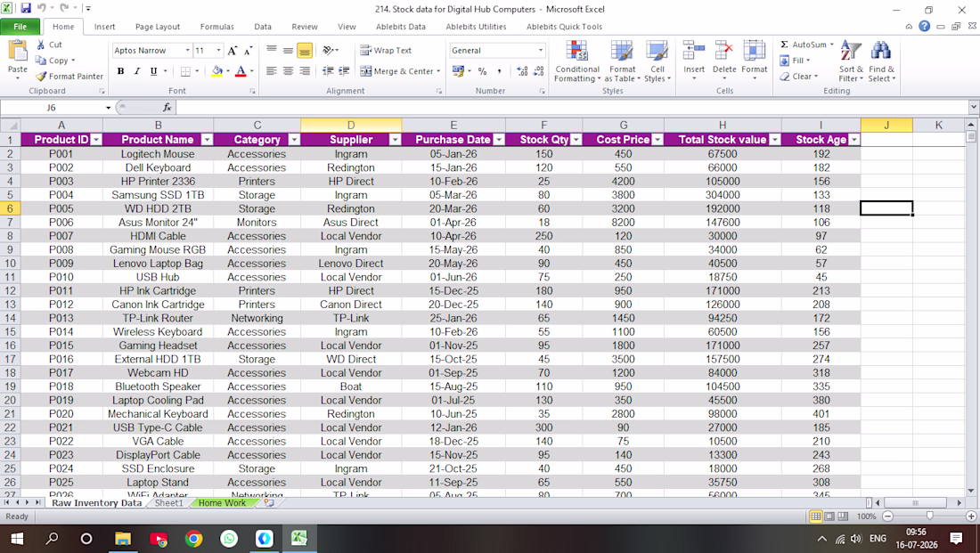Click the Format cells button

pos(755,61)
